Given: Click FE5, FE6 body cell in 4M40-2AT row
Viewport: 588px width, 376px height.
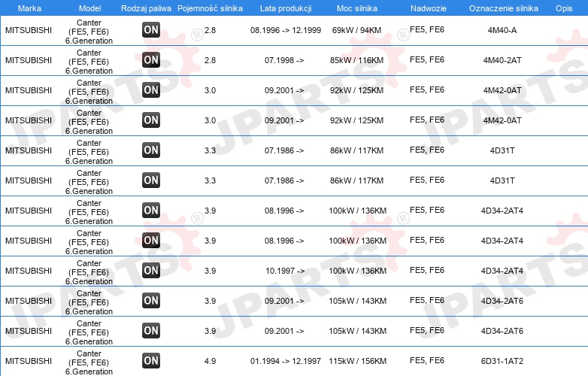Looking at the screenshot, I should click(427, 59).
